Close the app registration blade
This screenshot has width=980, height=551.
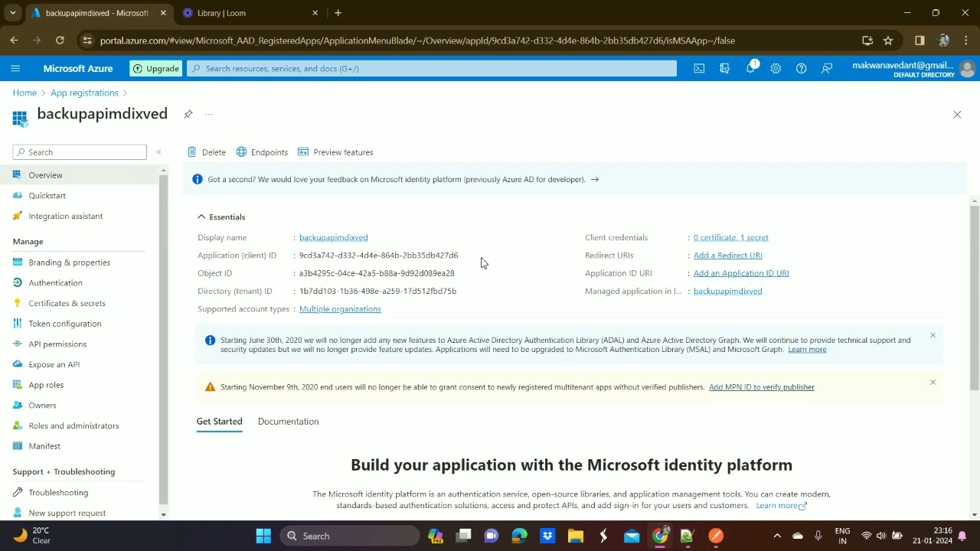(x=957, y=114)
